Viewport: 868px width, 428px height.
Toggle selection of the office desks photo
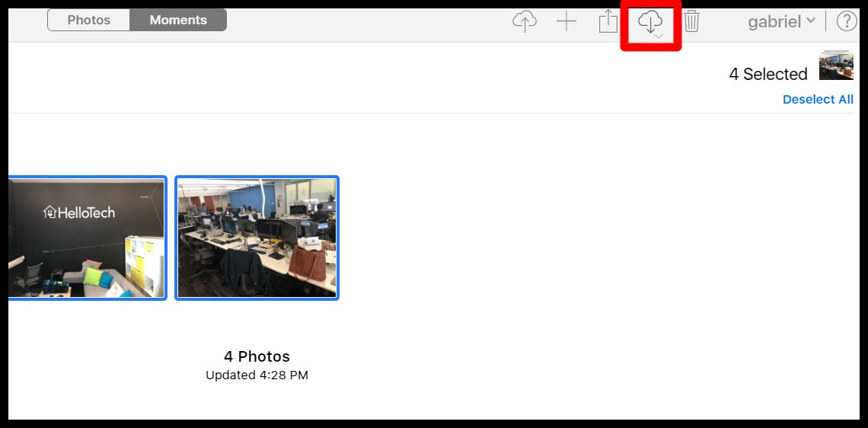click(x=257, y=238)
